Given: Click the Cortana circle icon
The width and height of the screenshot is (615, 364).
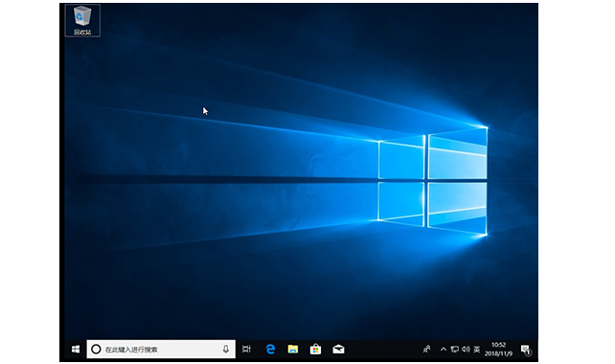Looking at the screenshot, I should pos(96,349).
